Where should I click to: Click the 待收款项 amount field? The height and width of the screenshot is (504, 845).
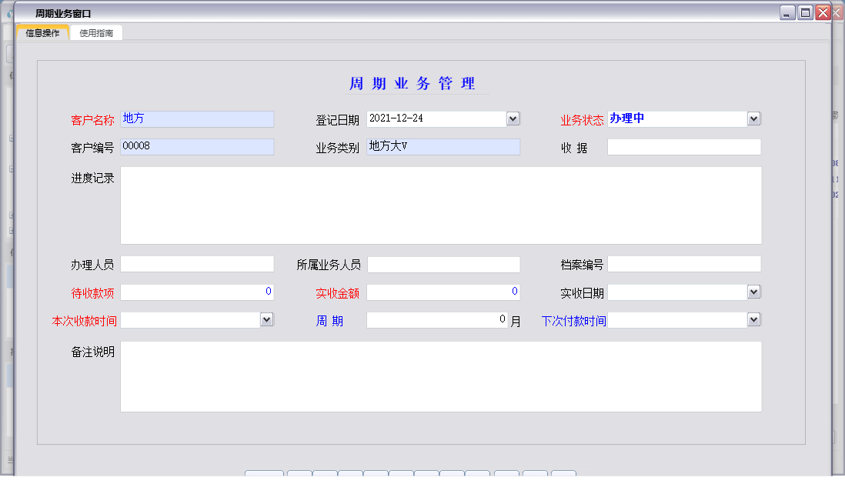click(x=196, y=292)
